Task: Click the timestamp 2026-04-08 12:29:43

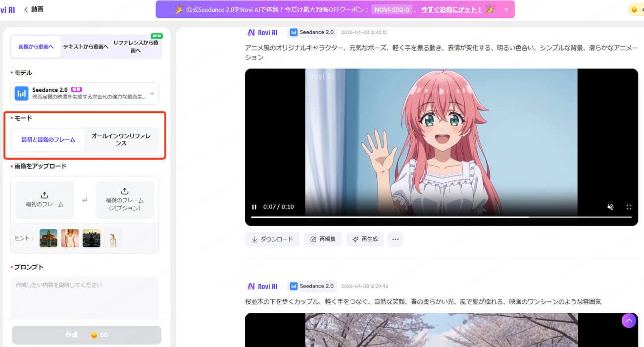Action: point(365,286)
